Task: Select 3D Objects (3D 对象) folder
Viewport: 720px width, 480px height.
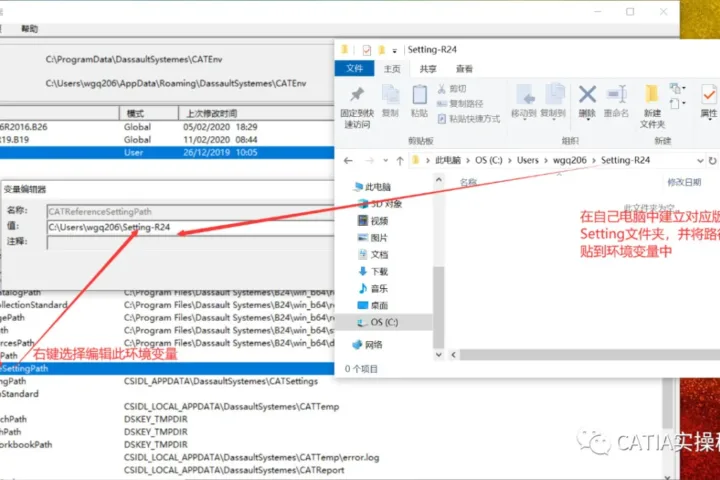Action: [x=380, y=204]
